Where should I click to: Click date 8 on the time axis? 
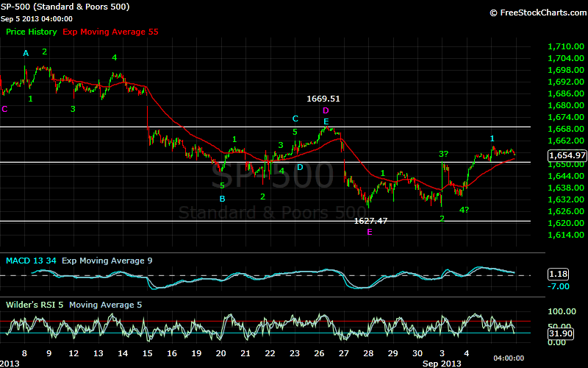click(24, 353)
